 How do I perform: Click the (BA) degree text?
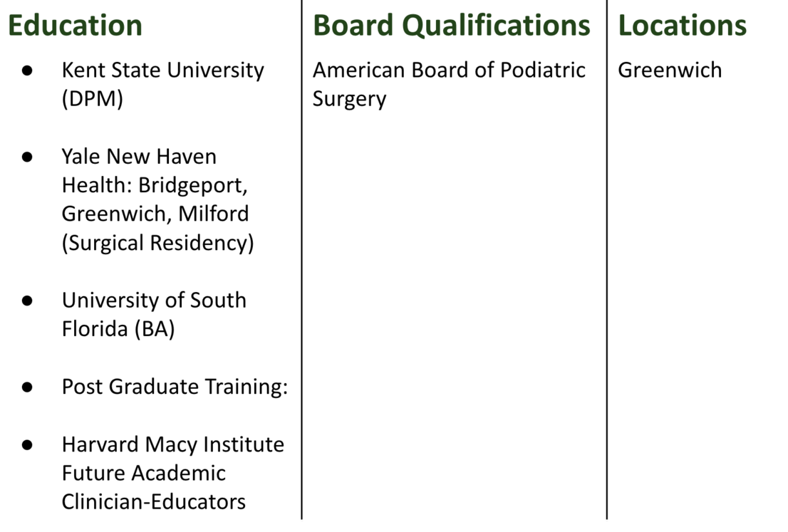click(x=155, y=330)
